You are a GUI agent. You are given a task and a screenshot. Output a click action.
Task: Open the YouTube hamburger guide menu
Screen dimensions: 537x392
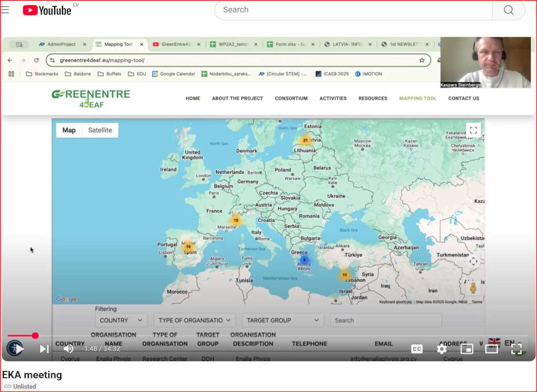pyautogui.click(x=5, y=10)
